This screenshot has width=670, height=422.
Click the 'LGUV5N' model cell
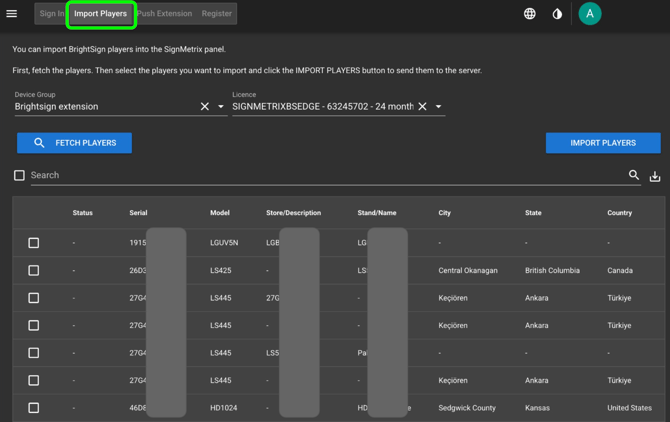(x=224, y=243)
